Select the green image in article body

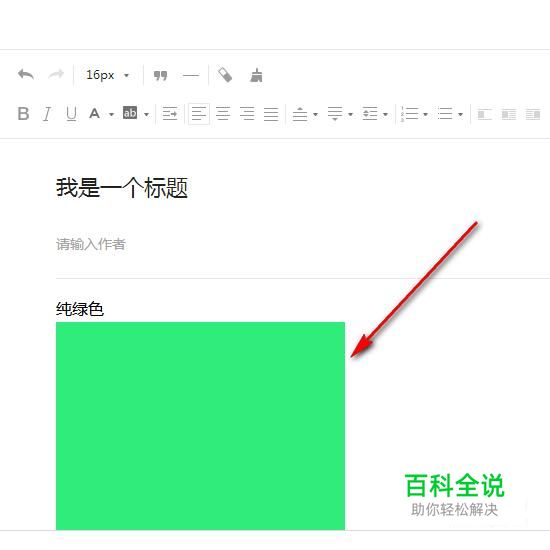[x=200, y=426]
